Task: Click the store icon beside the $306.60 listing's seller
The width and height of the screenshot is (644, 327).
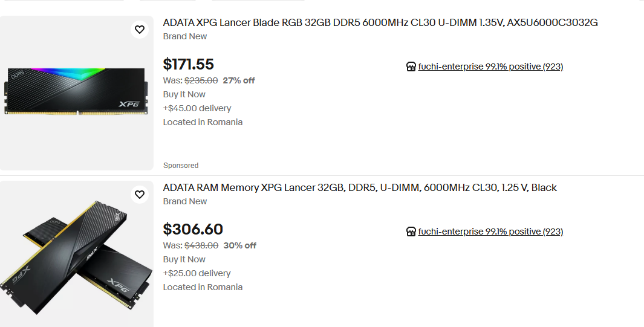Action: [x=411, y=232]
